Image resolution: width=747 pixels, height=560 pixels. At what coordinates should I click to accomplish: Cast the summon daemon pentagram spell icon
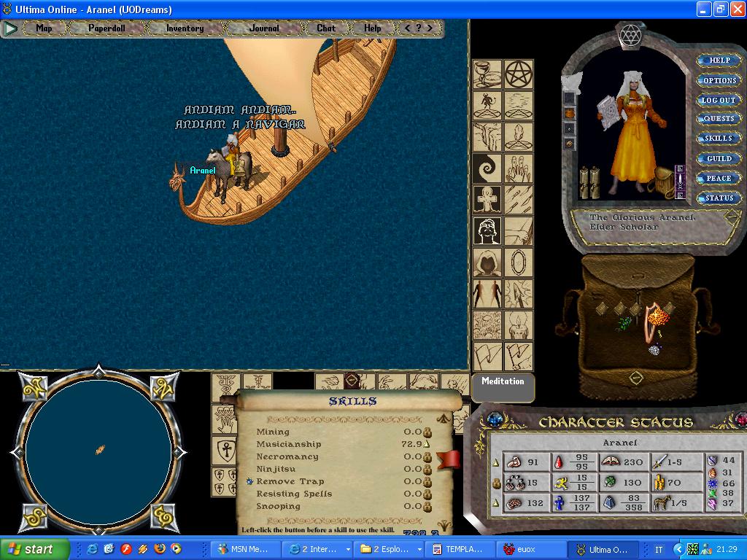[x=487, y=106]
